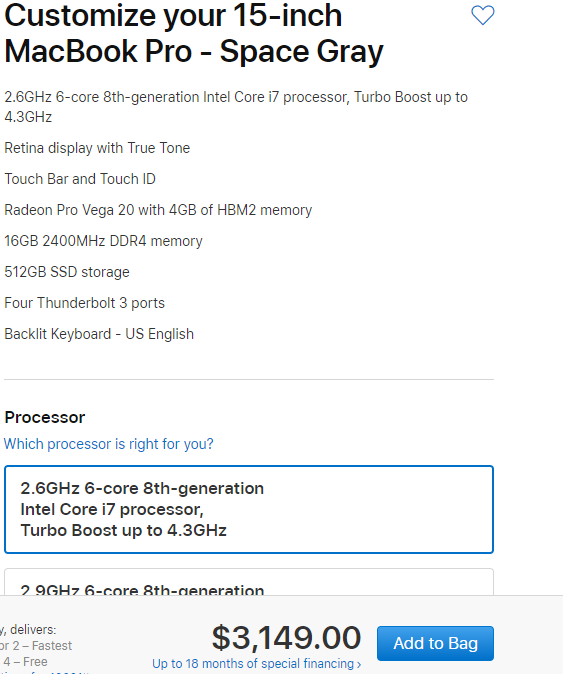
Task: Click the 'Touch Bar and Touch ID' spec line
Action: (x=80, y=179)
